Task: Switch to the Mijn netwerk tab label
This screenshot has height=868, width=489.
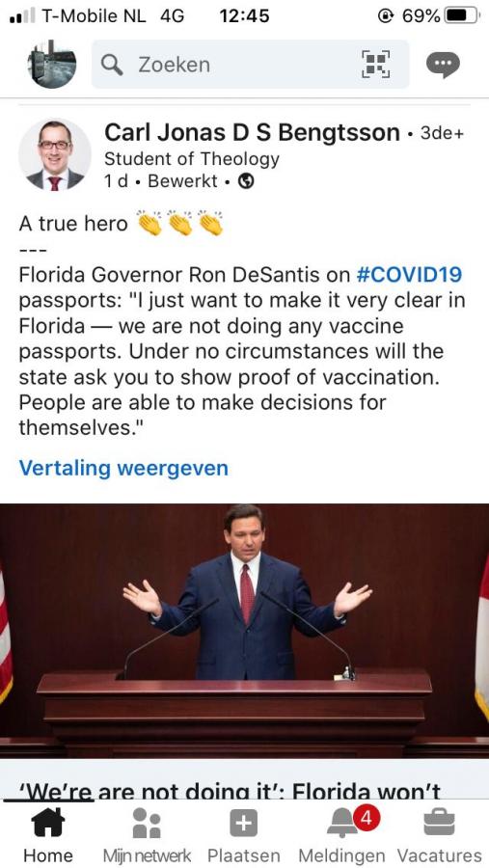Action: [147, 854]
